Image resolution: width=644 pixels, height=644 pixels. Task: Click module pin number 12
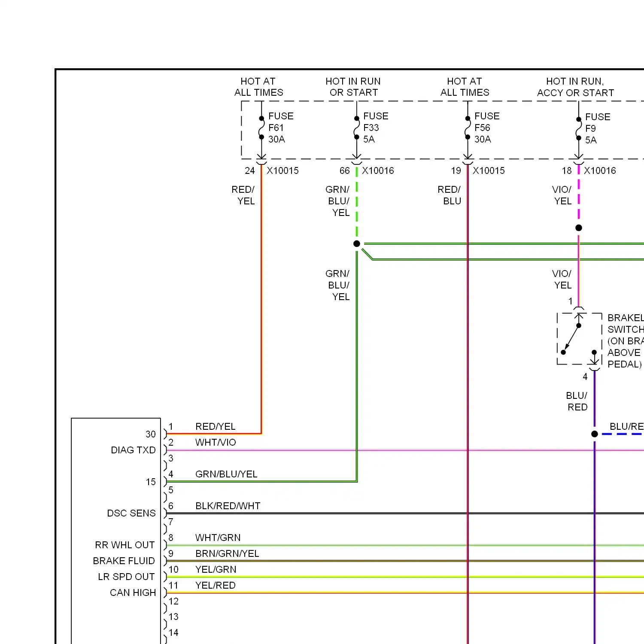coord(173,601)
